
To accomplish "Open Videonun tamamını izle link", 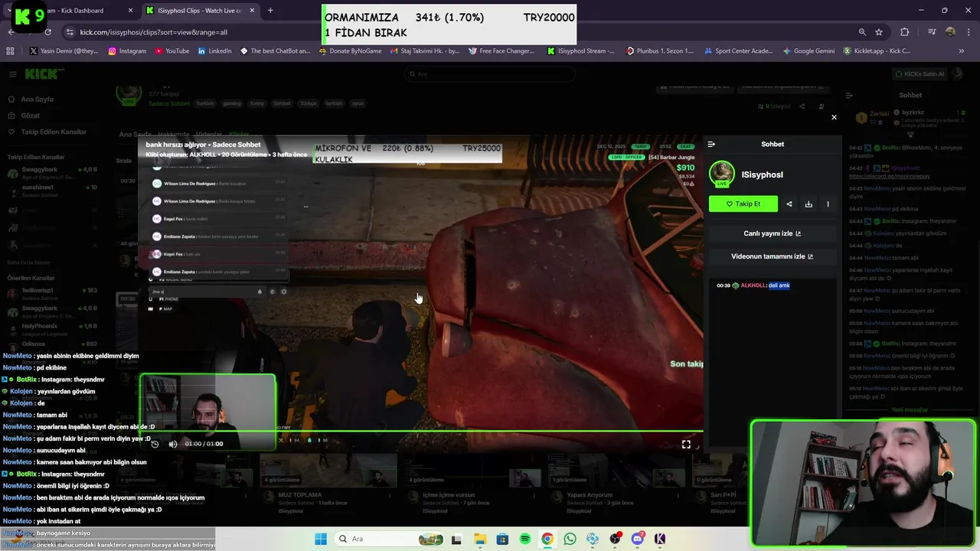I will (772, 256).
